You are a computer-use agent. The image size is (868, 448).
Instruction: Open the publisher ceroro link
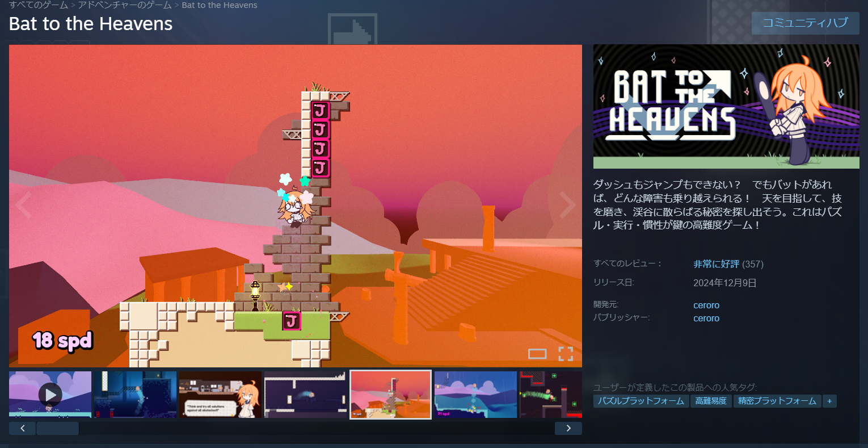[706, 319]
